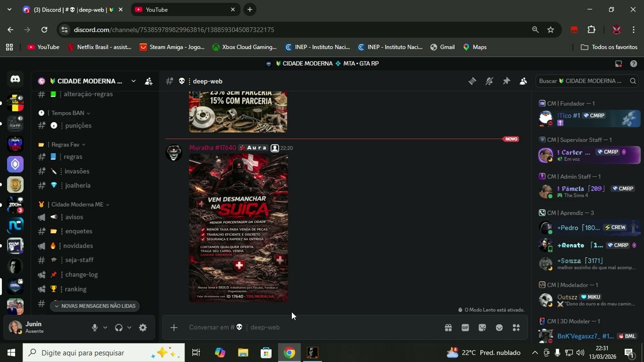The height and width of the screenshot is (362, 644).
Task: Open the sticker picker
Action: 482,327
